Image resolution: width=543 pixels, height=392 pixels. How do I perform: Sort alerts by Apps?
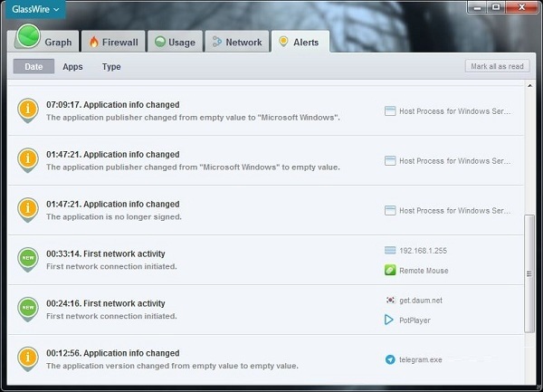click(x=72, y=66)
